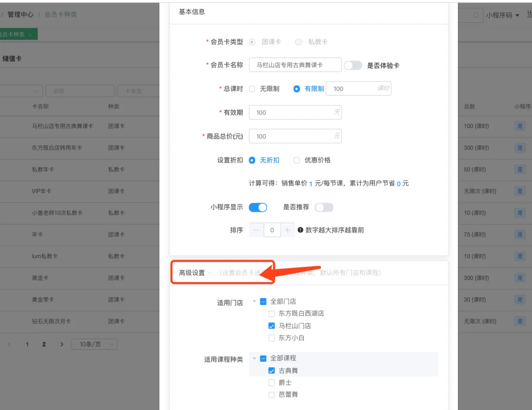The height and width of the screenshot is (410, 532).
Task: Go to next page using right arrow
Action: 62,344
